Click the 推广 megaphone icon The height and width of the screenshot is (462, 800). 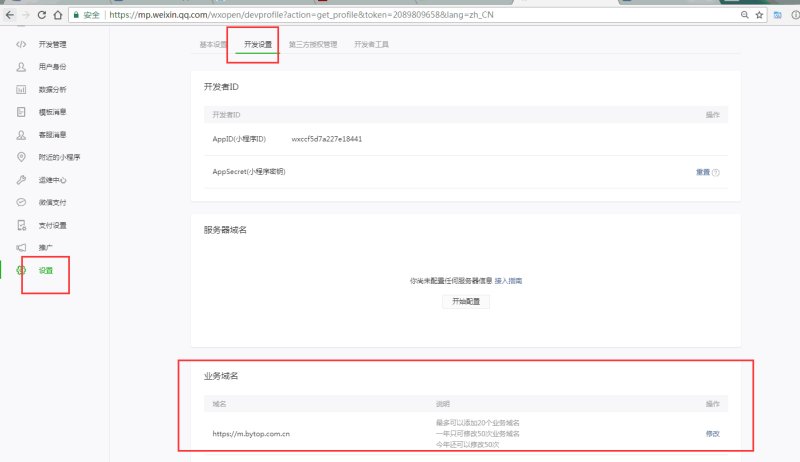point(21,247)
